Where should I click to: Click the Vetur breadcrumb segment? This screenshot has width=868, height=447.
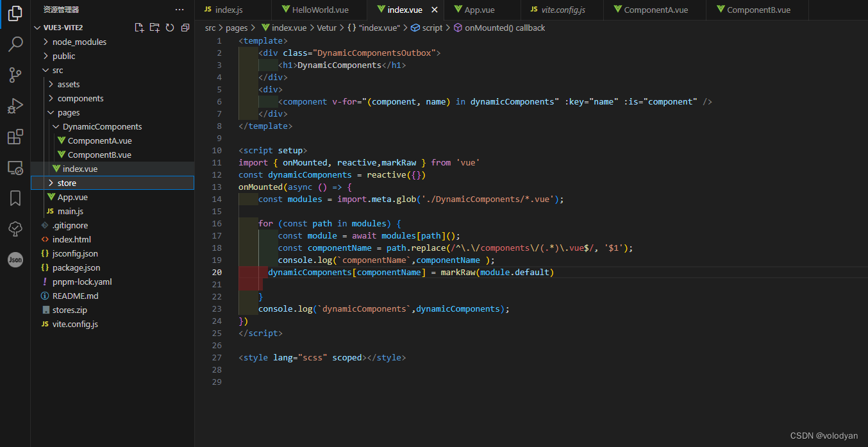pos(326,28)
